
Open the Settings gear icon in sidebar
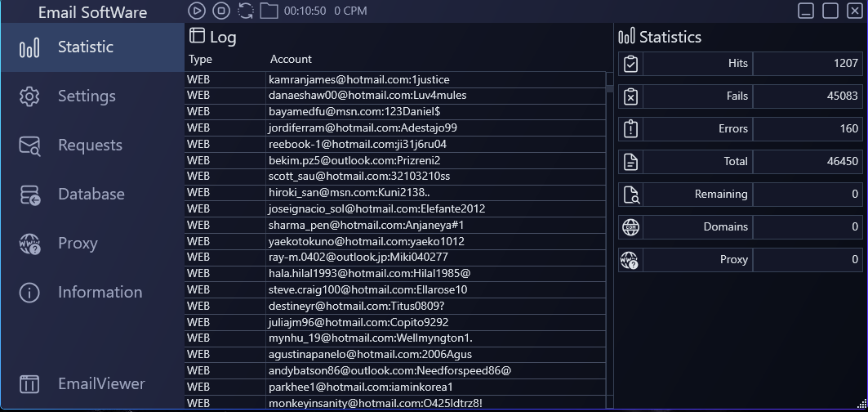[29, 96]
